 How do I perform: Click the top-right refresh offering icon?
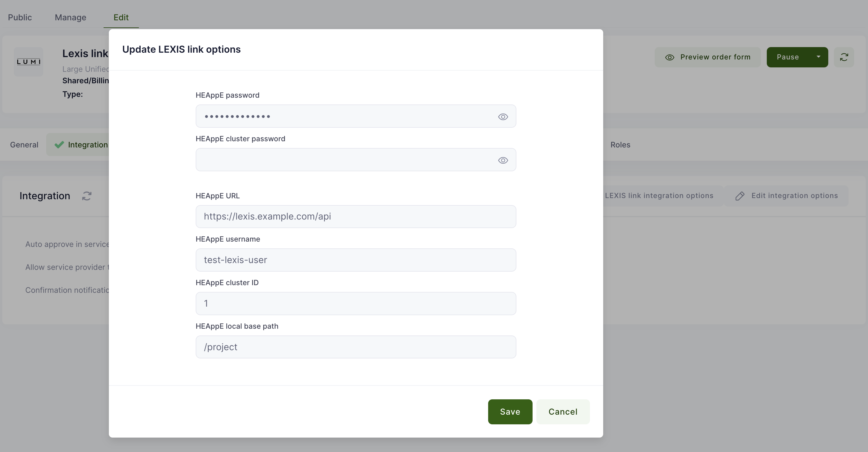(x=844, y=57)
